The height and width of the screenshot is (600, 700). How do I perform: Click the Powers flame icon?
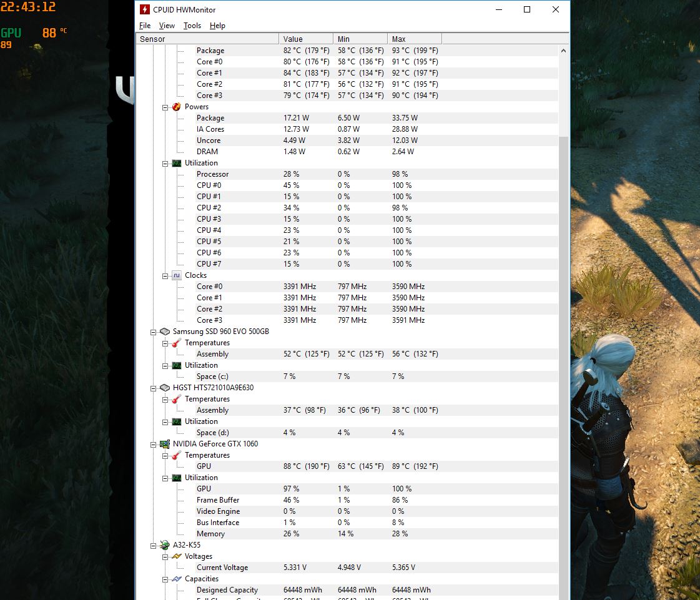click(177, 107)
